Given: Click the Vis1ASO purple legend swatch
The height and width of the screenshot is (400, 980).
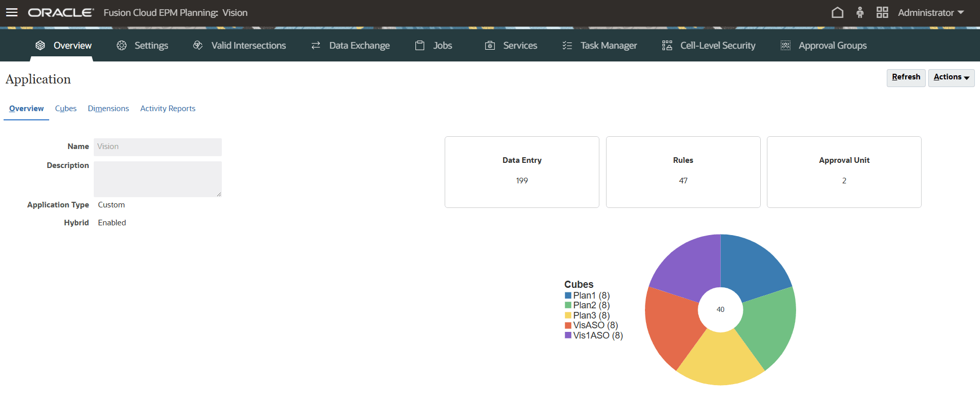Looking at the screenshot, I should pos(568,335).
